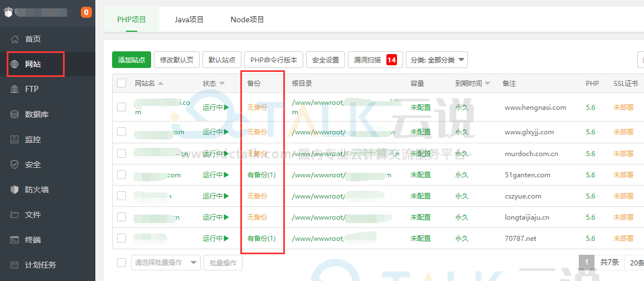Toggle the select-all checkbox in the table header
The height and width of the screenshot is (281, 644).
click(x=122, y=84)
